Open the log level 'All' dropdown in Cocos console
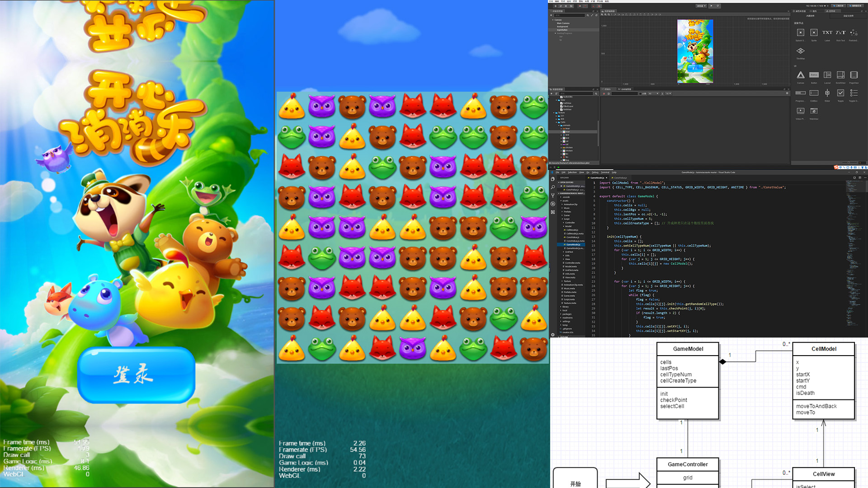The height and width of the screenshot is (488, 868). click(x=653, y=94)
